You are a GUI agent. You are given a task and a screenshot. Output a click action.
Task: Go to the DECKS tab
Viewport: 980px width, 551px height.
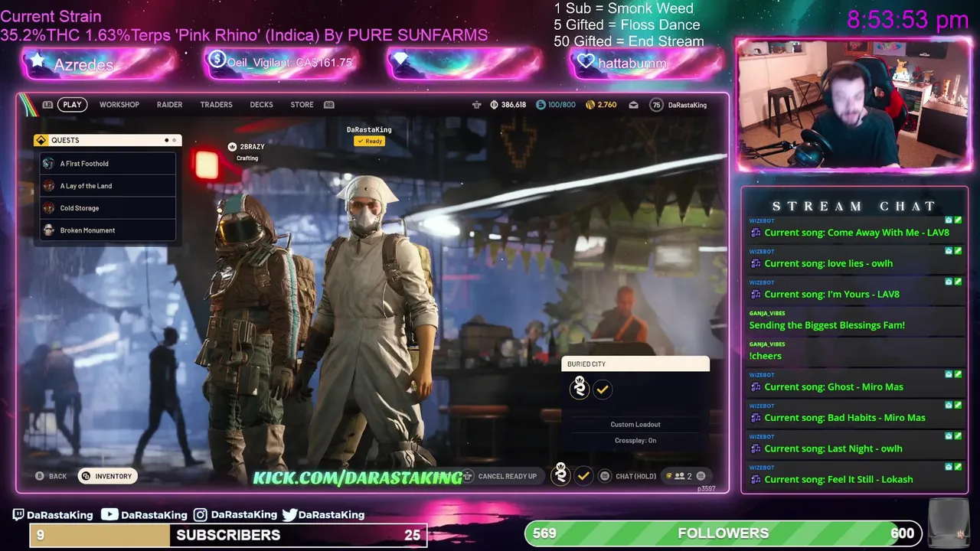click(261, 105)
